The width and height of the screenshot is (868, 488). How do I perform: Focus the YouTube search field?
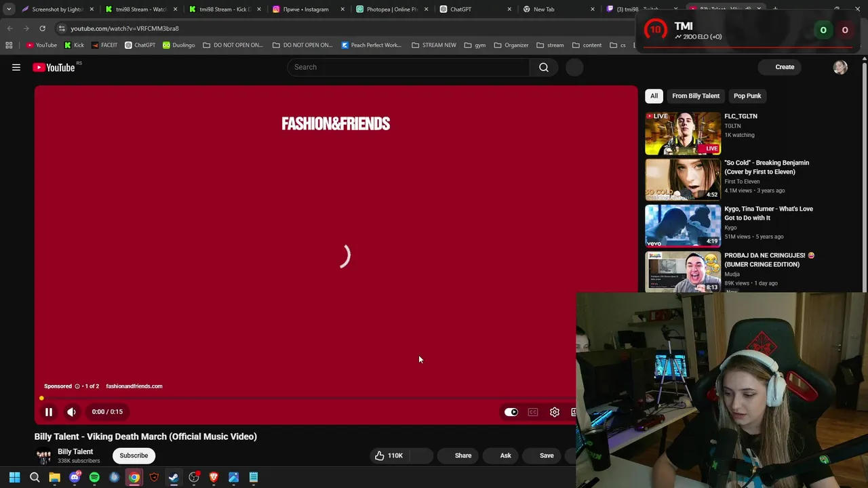click(x=409, y=67)
